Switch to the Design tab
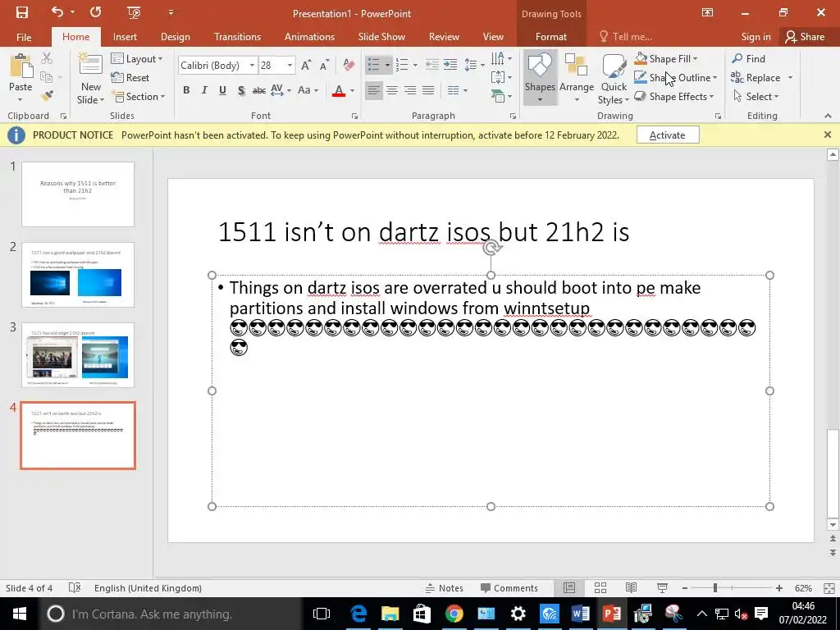 [x=176, y=36]
